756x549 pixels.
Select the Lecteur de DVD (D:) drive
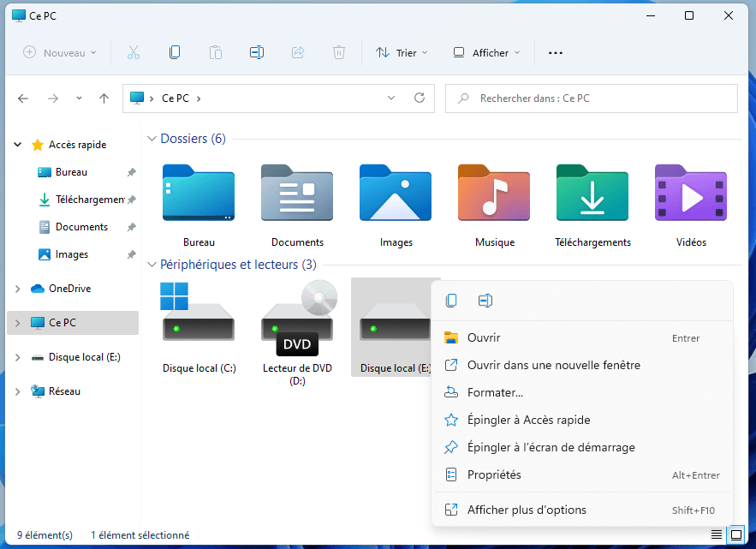pos(297,325)
